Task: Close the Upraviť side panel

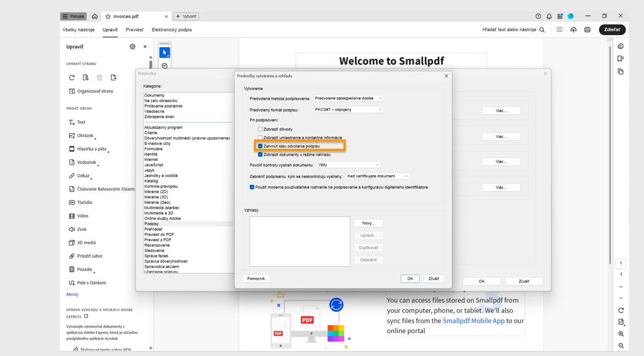Action: click(145, 47)
